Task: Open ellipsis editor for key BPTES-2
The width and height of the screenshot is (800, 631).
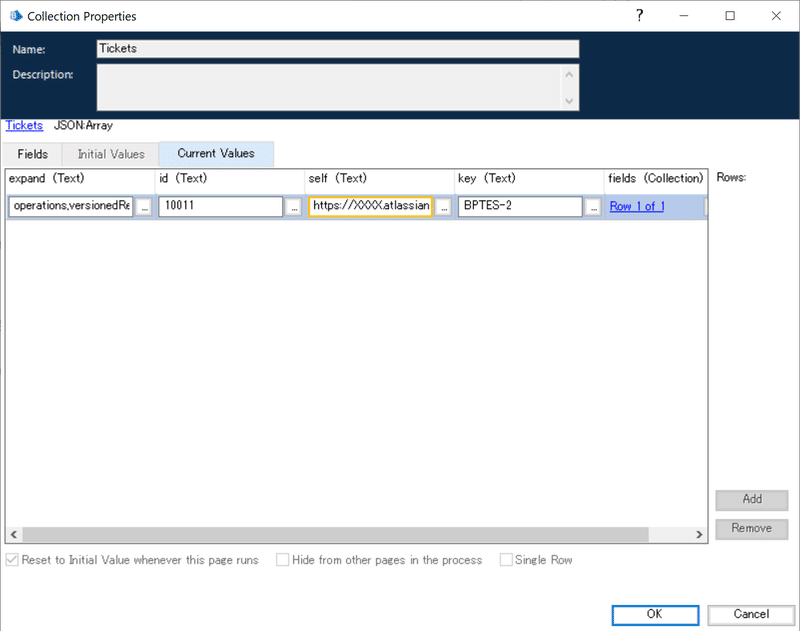Action: click(x=593, y=207)
